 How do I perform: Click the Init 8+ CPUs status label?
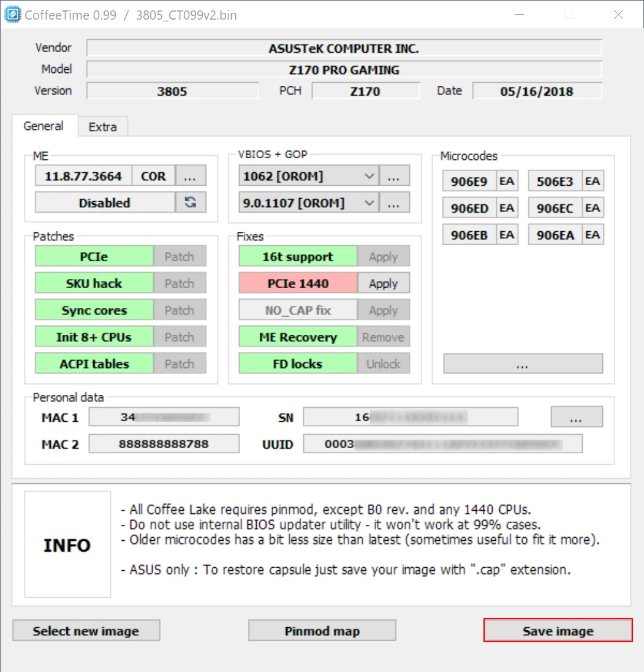pos(94,337)
